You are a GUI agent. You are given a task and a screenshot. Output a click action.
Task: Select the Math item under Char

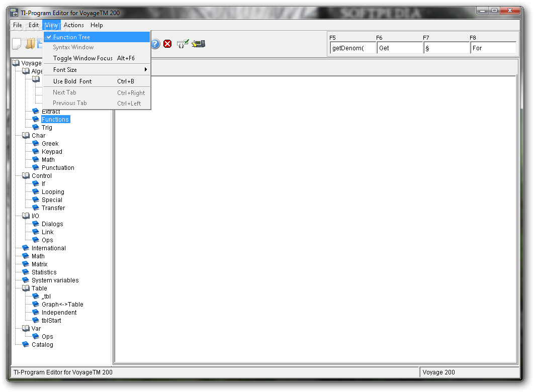48,160
